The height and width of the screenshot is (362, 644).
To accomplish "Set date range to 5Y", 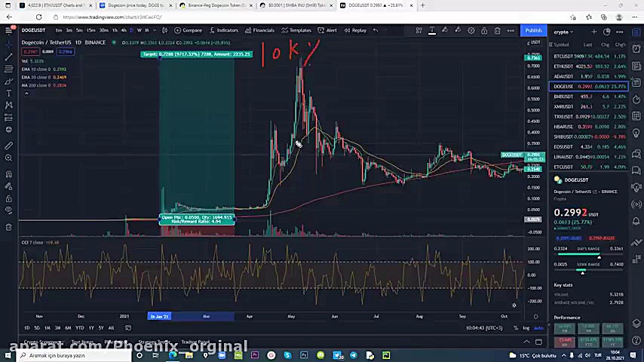I will 101,328.
